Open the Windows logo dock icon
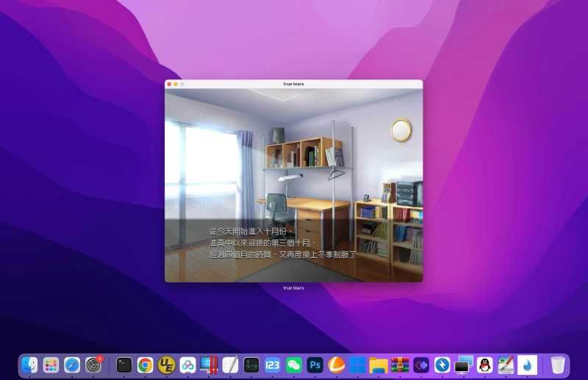 click(357, 365)
